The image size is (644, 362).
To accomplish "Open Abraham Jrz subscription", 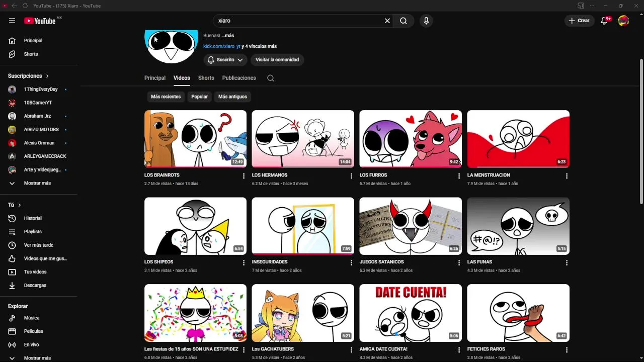I will 39,116.
